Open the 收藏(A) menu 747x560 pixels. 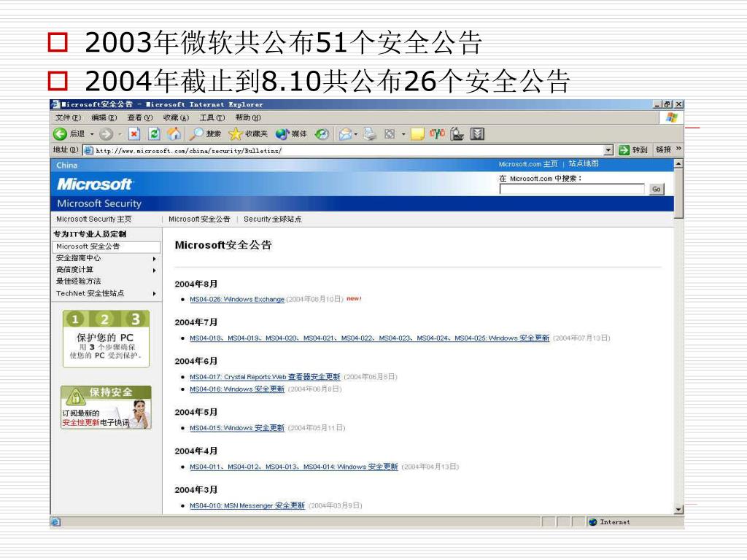tap(176, 117)
